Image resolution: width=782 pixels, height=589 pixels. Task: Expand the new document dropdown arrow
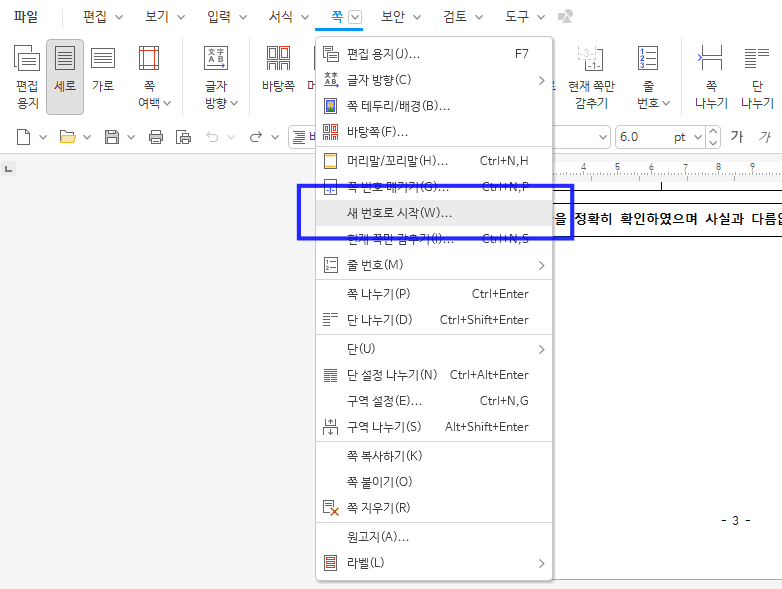[43, 137]
